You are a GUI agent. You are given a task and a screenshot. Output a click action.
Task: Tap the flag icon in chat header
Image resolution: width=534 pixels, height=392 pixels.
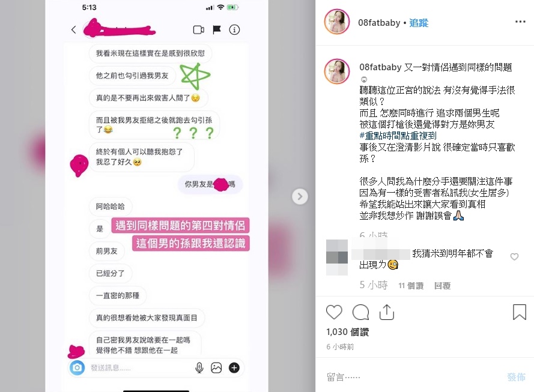point(217,30)
